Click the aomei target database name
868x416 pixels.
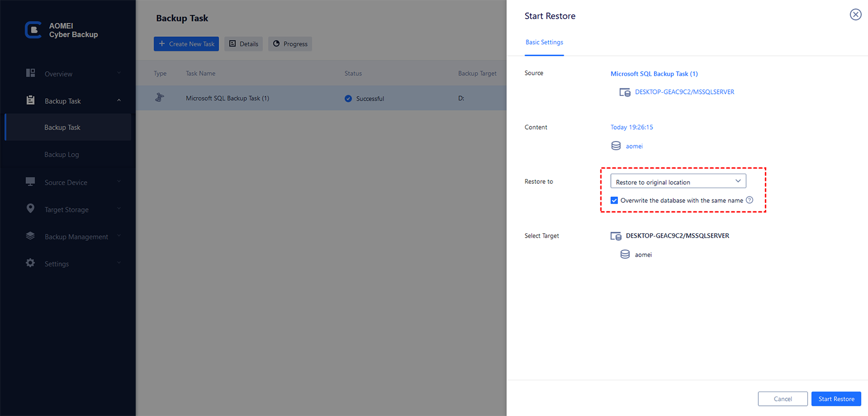coord(643,255)
